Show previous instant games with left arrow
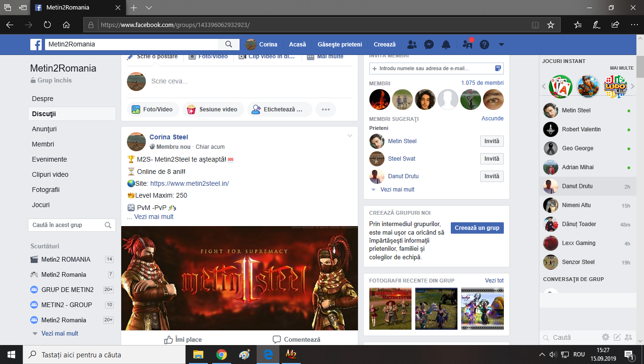The width and height of the screenshot is (644, 364). click(544, 86)
